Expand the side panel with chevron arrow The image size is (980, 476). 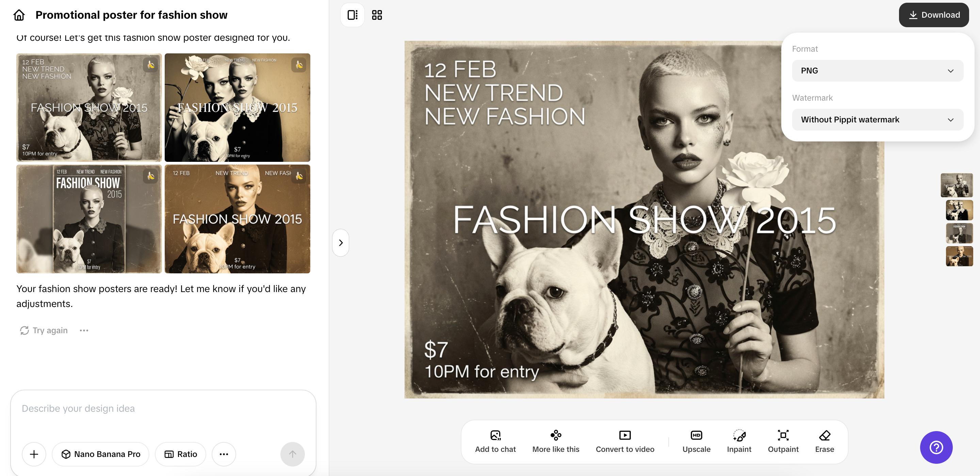pyautogui.click(x=341, y=242)
